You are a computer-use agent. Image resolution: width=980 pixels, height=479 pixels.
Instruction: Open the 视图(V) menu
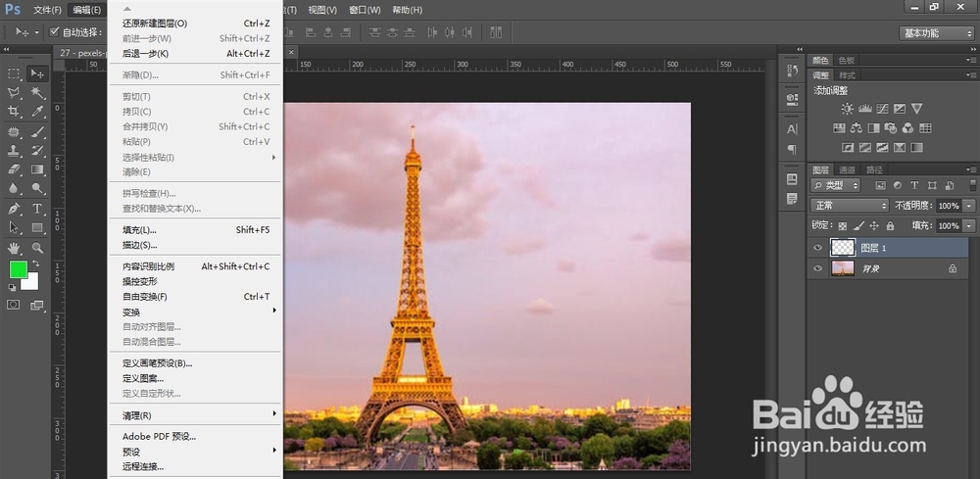coord(322,10)
